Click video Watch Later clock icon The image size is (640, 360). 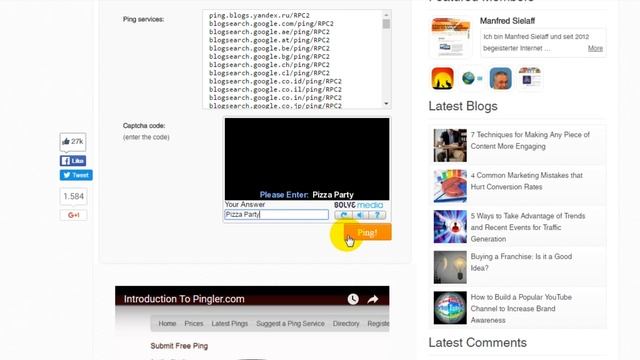353,299
